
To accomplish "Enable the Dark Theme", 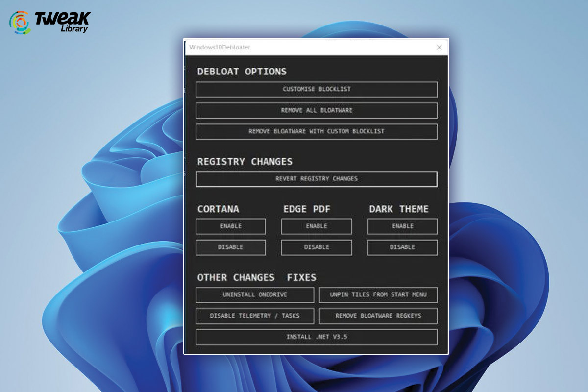I will pyautogui.click(x=402, y=226).
